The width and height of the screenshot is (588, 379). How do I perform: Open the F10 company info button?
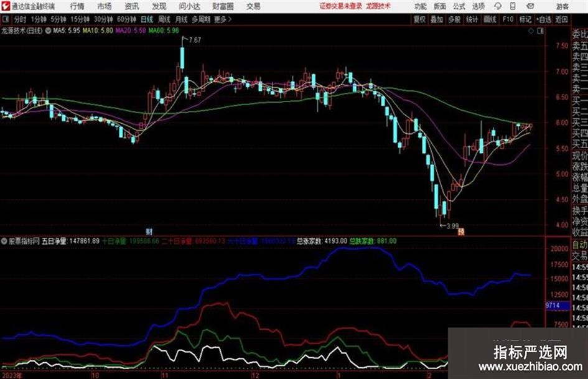coord(508,19)
